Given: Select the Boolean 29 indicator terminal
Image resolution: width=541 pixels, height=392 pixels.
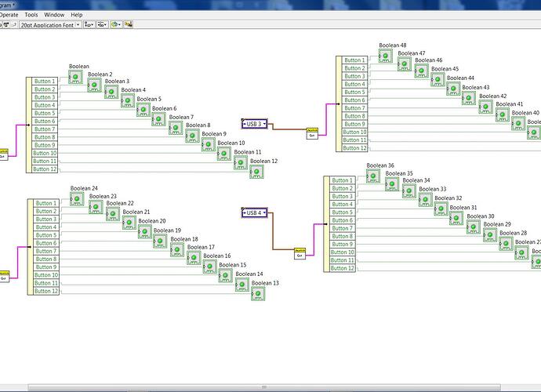Looking at the screenshot, I should click(490, 234).
